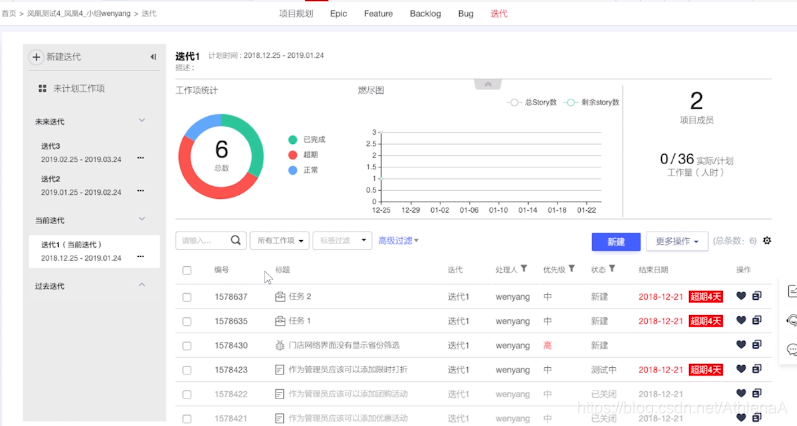Screen dimensions: 797x426
Task: Open the more menu for 迭代2
Action: [140, 191]
